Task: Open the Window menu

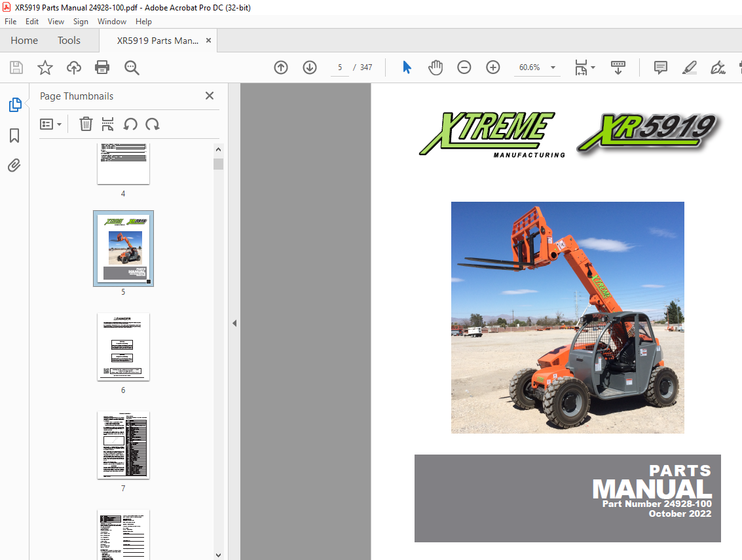Action: click(112, 22)
